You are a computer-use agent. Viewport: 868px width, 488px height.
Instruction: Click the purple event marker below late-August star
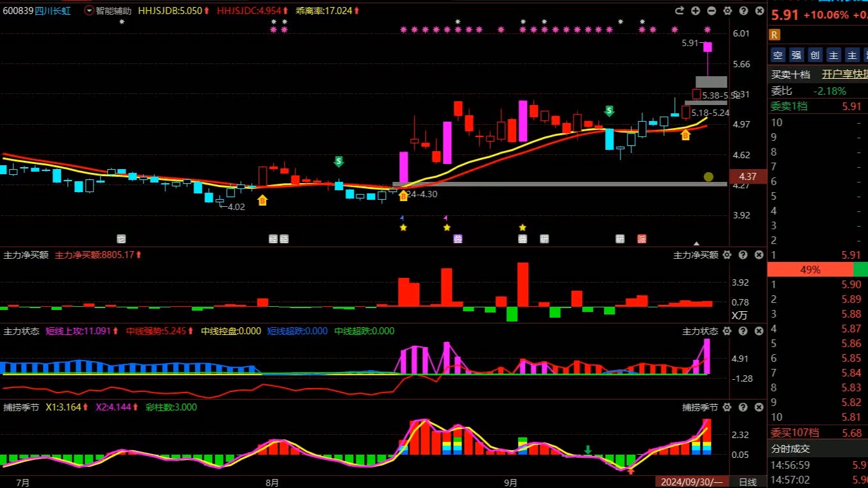(x=458, y=239)
